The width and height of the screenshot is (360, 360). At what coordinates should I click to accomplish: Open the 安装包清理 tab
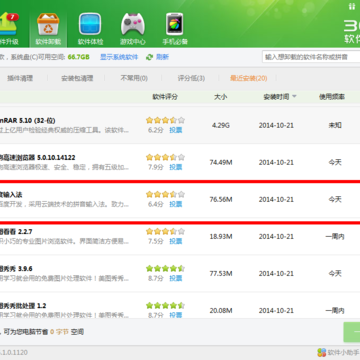(x=77, y=78)
